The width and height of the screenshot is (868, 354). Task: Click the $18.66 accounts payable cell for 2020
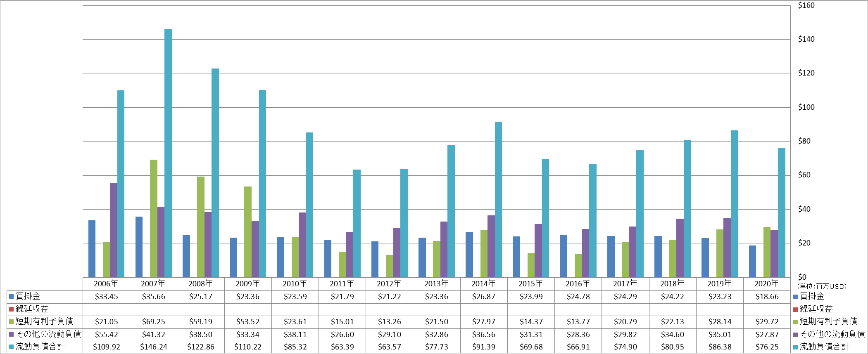(x=767, y=296)
